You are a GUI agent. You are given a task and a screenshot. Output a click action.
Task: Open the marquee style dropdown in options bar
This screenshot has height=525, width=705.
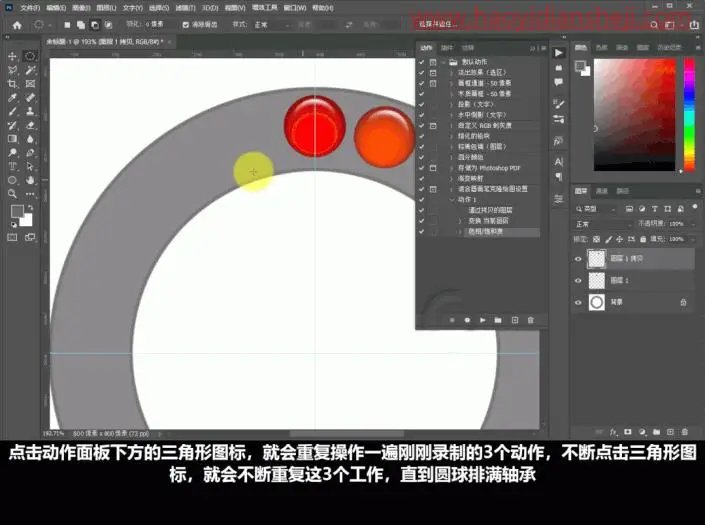[x=272, y=25]
